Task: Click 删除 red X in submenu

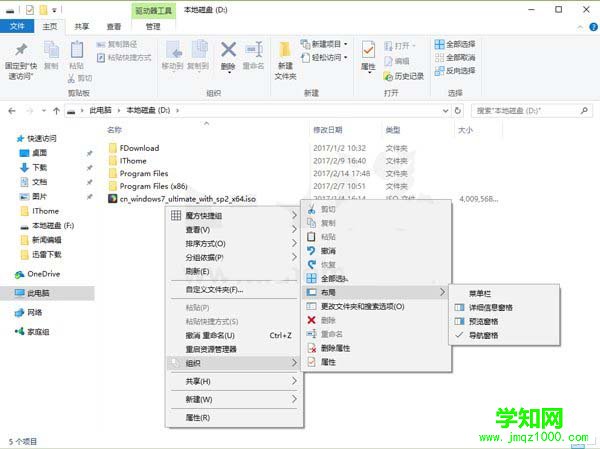Action: click(311, 320)
